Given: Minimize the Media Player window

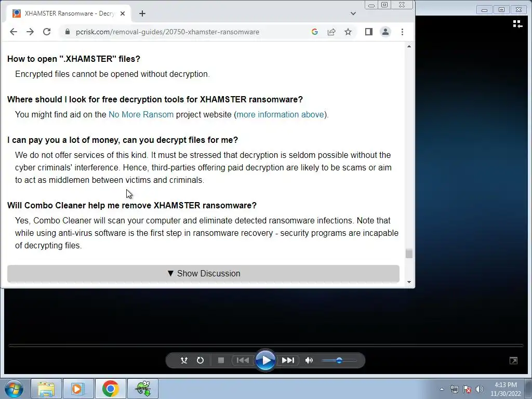Looking at the screenshot, I should point(485,10).
